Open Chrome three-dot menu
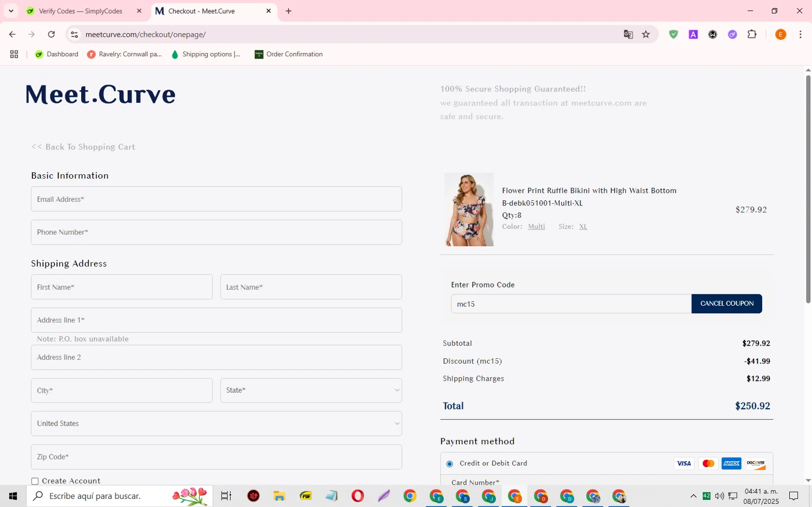 [x=800, y=35]
